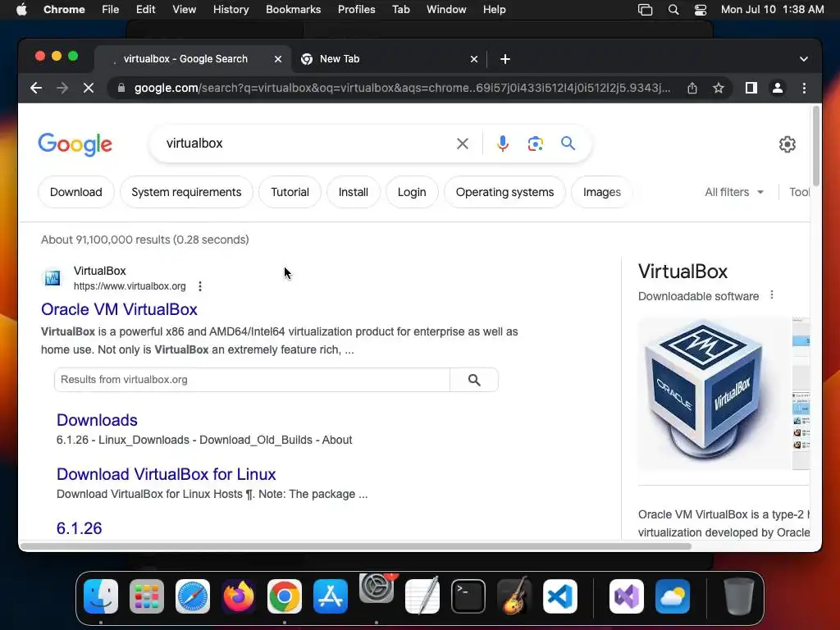Click the VirtualBox cube logo image
This screenshot has width=840, height=630.
[713, 393]
